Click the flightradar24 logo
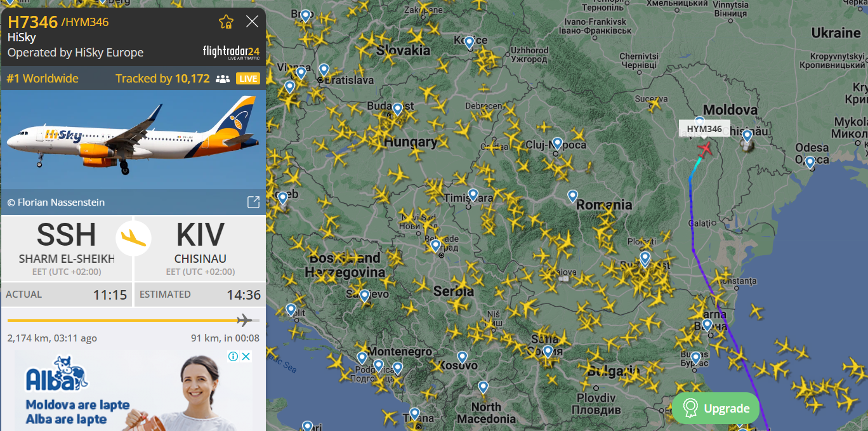The height and width of the screenshot is (431, 868). tap(231, 52)
